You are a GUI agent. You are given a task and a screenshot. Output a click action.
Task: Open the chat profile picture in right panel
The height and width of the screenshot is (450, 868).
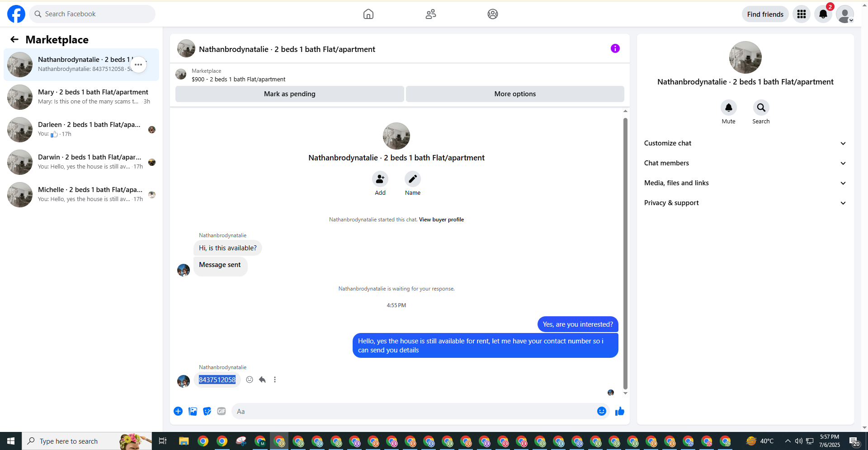pyautogui.click(x=745, y=57)
